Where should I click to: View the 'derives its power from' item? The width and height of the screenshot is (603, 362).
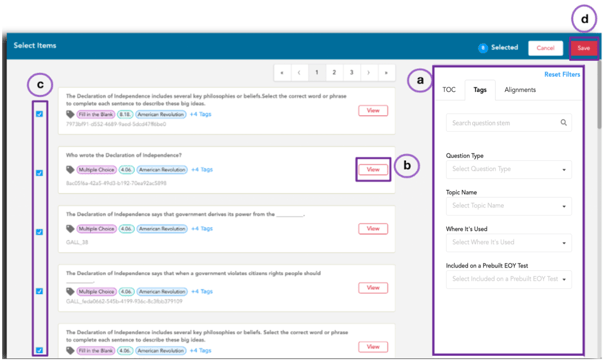coord(373,229)
